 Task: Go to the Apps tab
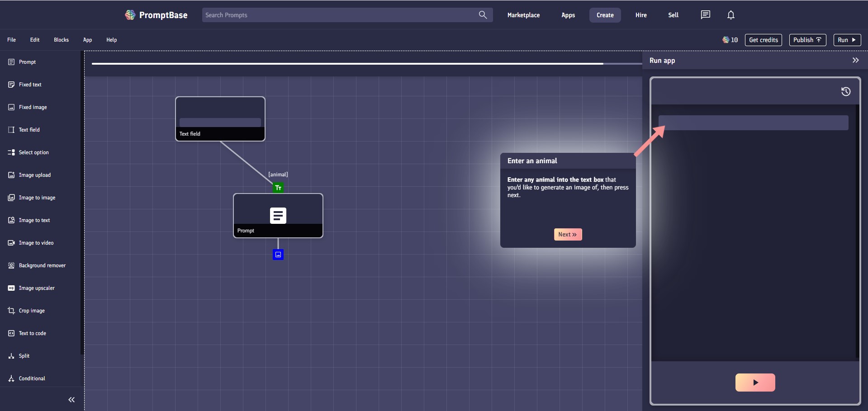(568, 15)
